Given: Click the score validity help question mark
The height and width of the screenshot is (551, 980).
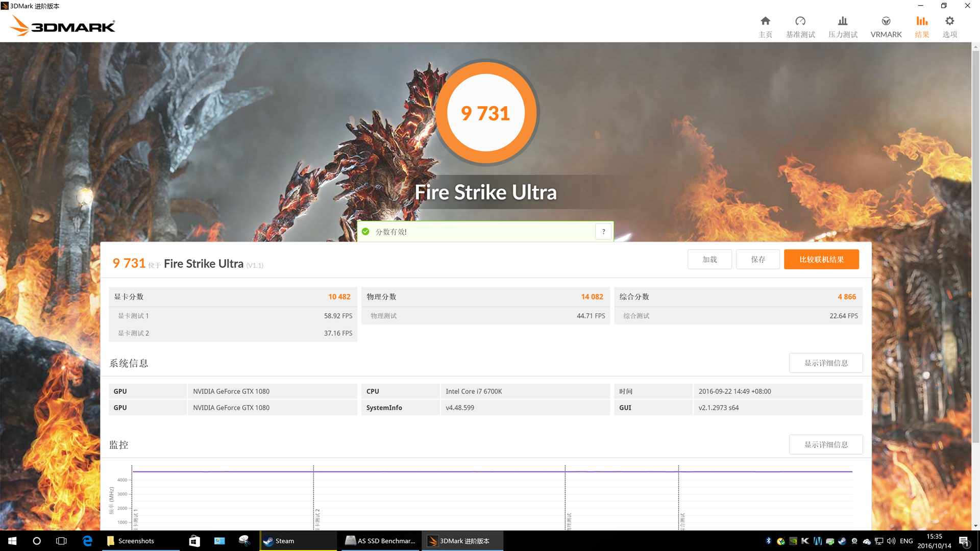Looking at the screenshot, I should (x=603, y=232).
